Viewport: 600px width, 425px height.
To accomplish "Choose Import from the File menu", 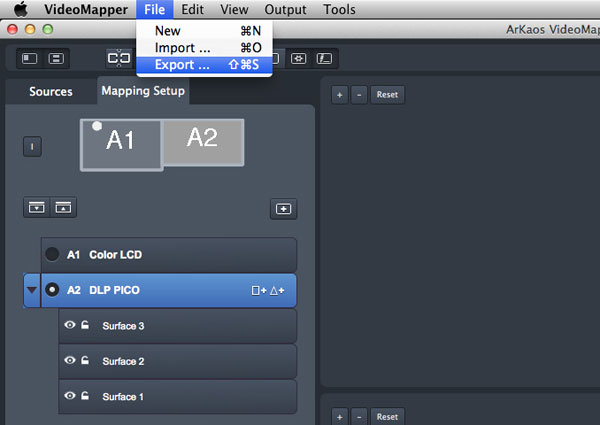I will click(x=204, y=48).
